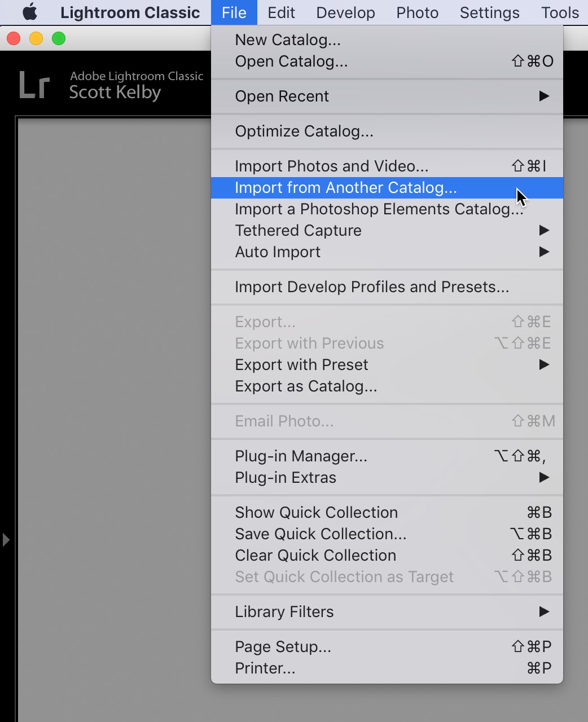Image resolution: width=588 pixels, height=722 pixels.
Task: Click the yellow minimize window button
Action: click(36, 38)
